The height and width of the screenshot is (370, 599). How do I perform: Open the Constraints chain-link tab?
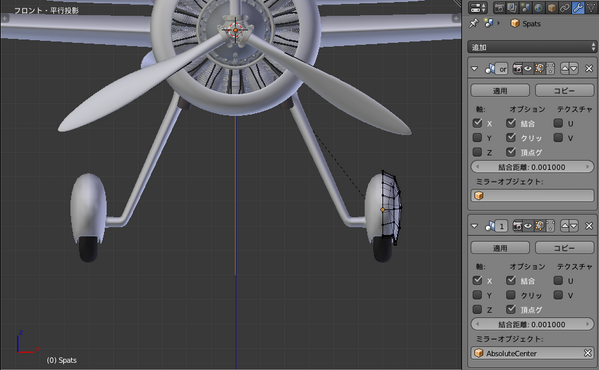click(565, 7)
